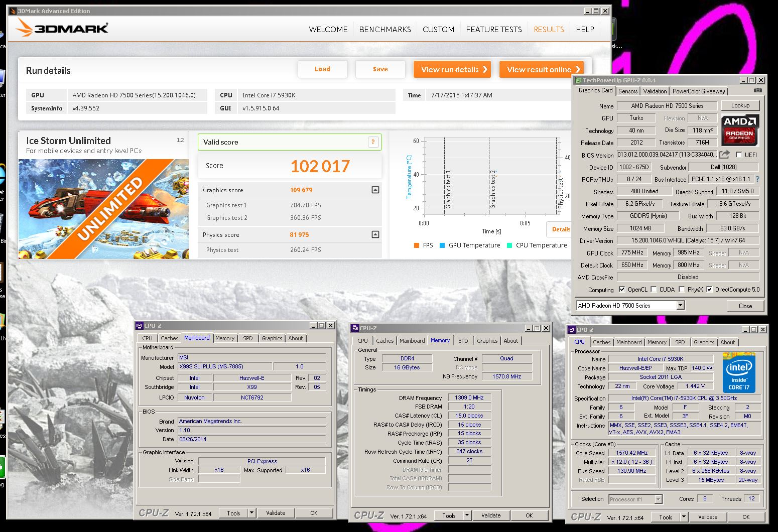Click CPU Temperature teal legend swatch
This screenshot has width=778, height=532.
(509, 245)
